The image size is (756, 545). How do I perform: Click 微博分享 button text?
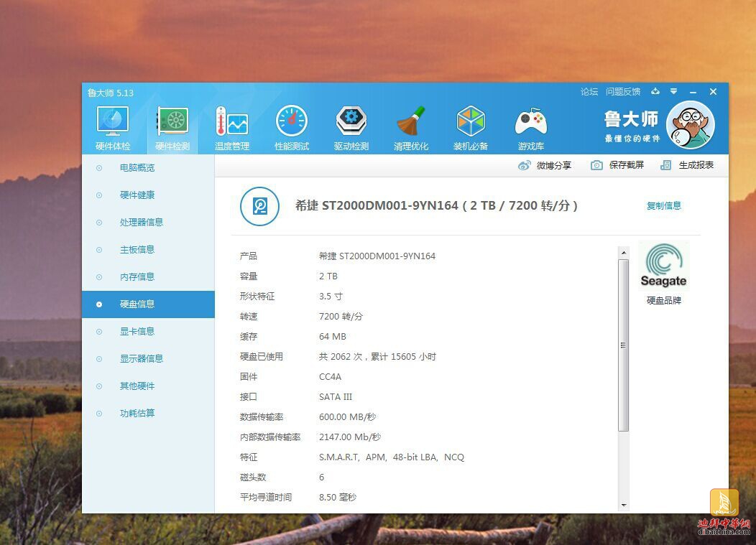coord(553,165)
